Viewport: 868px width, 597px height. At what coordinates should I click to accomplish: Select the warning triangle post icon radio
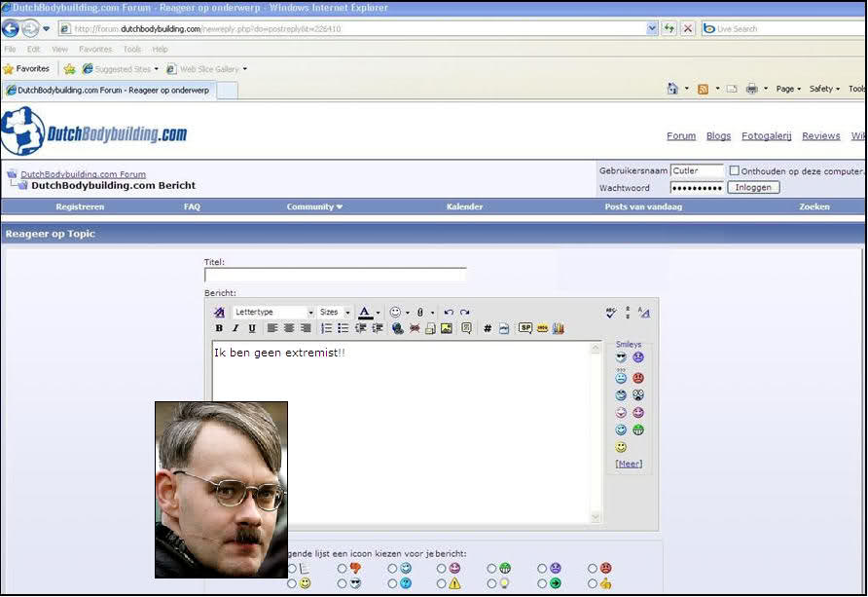[442, 583]
